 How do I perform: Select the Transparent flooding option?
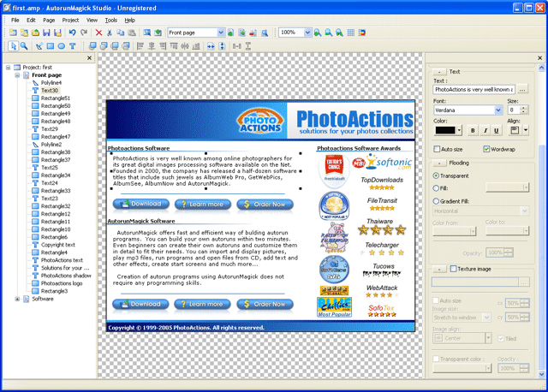436,175
